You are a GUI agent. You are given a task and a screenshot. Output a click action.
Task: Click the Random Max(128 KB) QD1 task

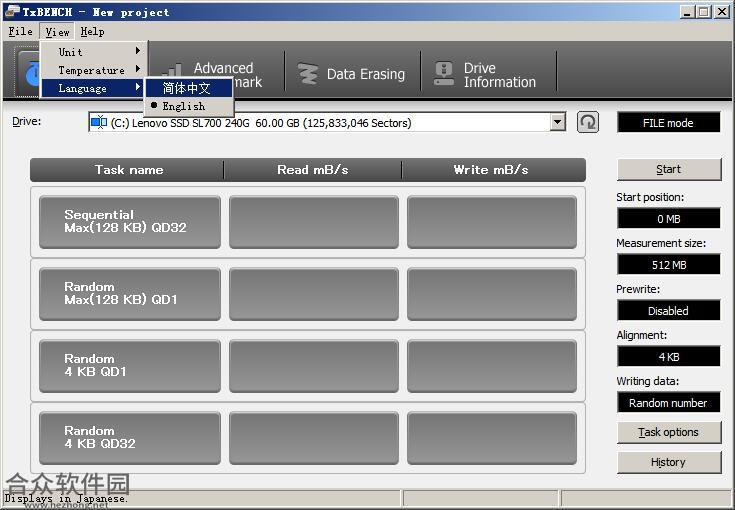pos(130,294)
